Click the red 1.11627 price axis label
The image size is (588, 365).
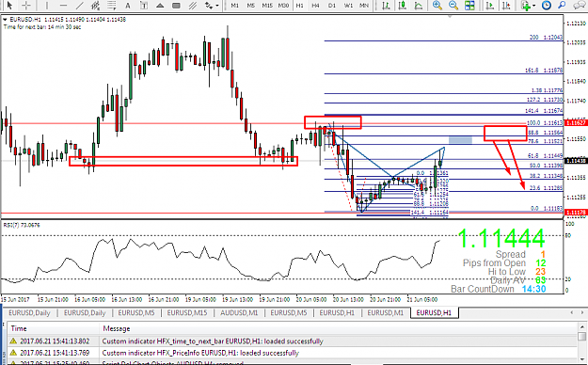(x=576, y=122)
